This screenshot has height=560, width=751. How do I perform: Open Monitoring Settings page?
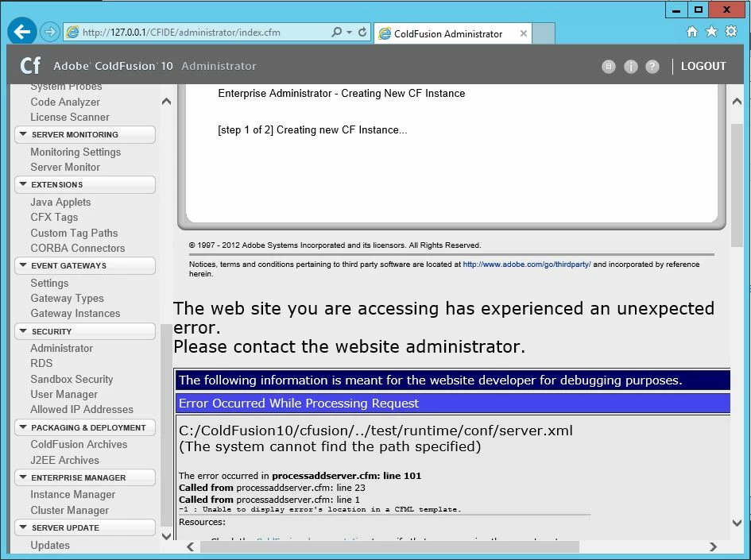click(x=75, y=153)
